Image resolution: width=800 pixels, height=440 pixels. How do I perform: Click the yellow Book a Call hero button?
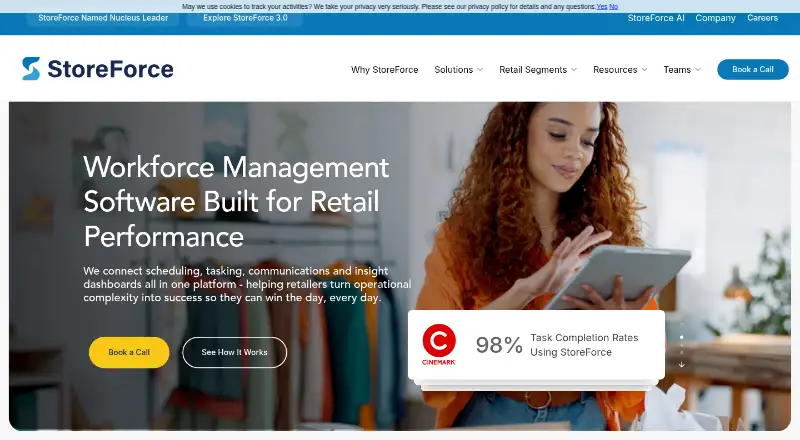point(129,352)
